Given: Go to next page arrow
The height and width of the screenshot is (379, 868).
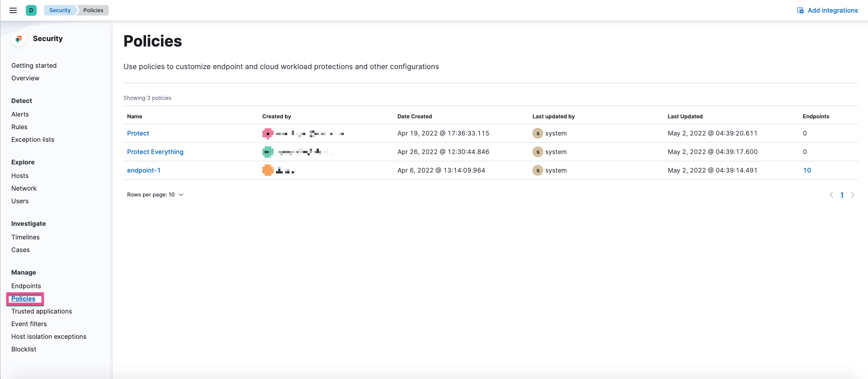Looking at the screenshot, I should click(853, 195).
